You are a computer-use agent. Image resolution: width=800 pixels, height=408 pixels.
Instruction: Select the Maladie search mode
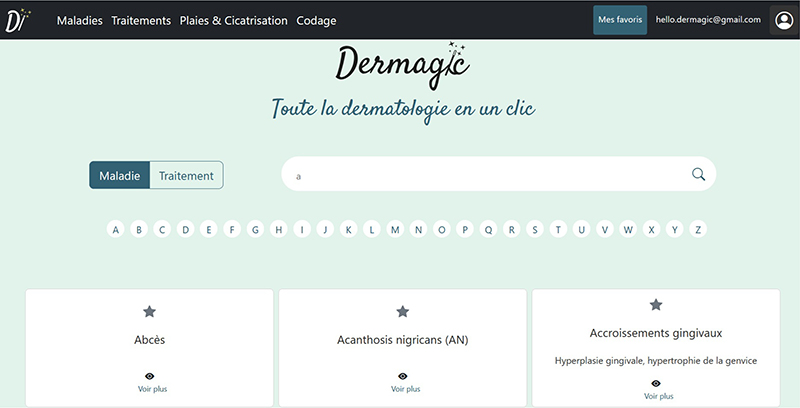119,175
